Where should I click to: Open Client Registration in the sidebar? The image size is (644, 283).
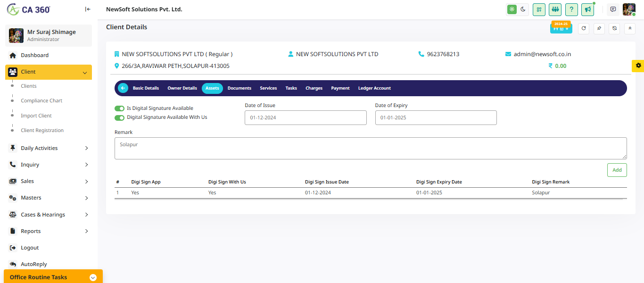coord(42,130)
